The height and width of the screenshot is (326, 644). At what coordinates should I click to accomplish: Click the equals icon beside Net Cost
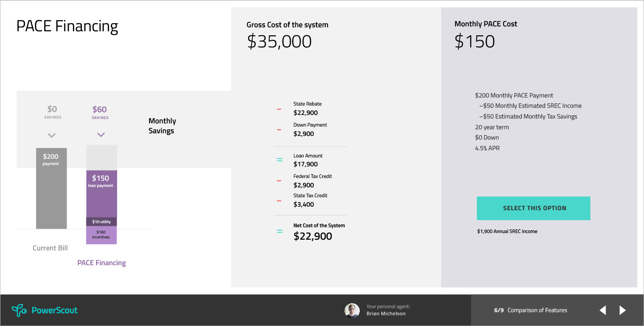tap(279, 232)
